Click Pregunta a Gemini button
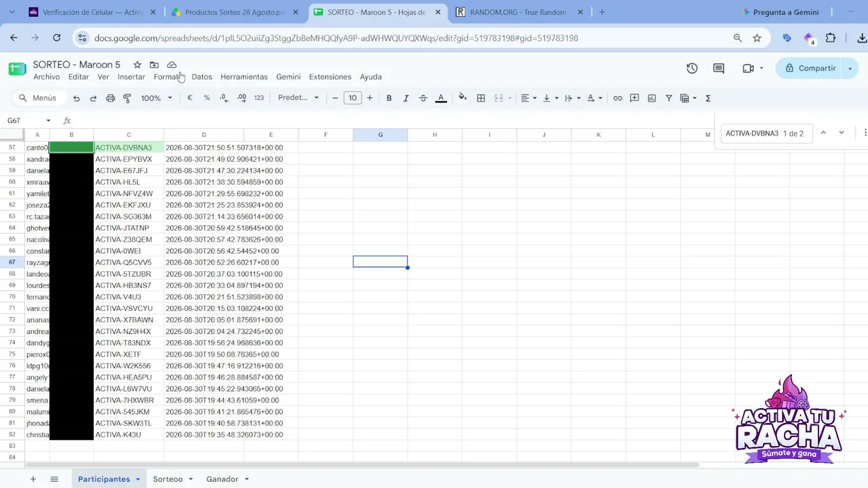This screenshot has width=868, height=488. coord(781,12)
